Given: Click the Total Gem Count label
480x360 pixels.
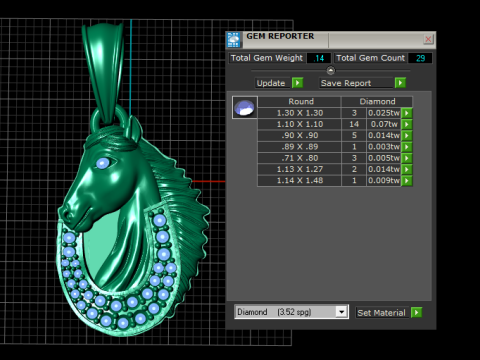Looking at the screenshot, I should (x=370, y=58).
